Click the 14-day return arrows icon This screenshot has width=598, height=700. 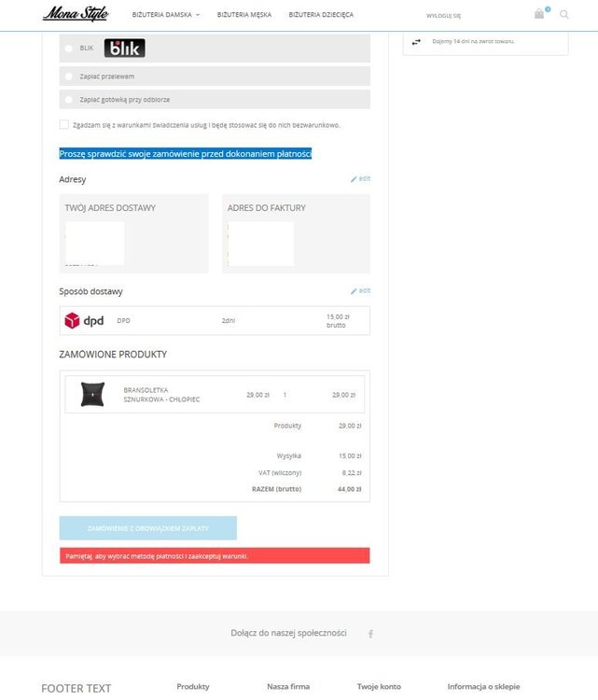(416, 41)
